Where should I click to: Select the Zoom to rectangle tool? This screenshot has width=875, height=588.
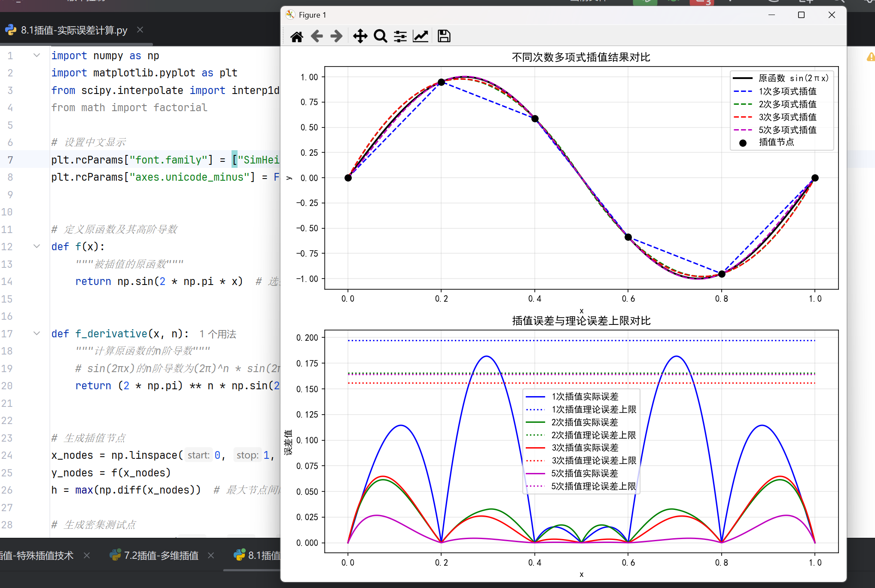pyautogui.click(x=380, y=36)
